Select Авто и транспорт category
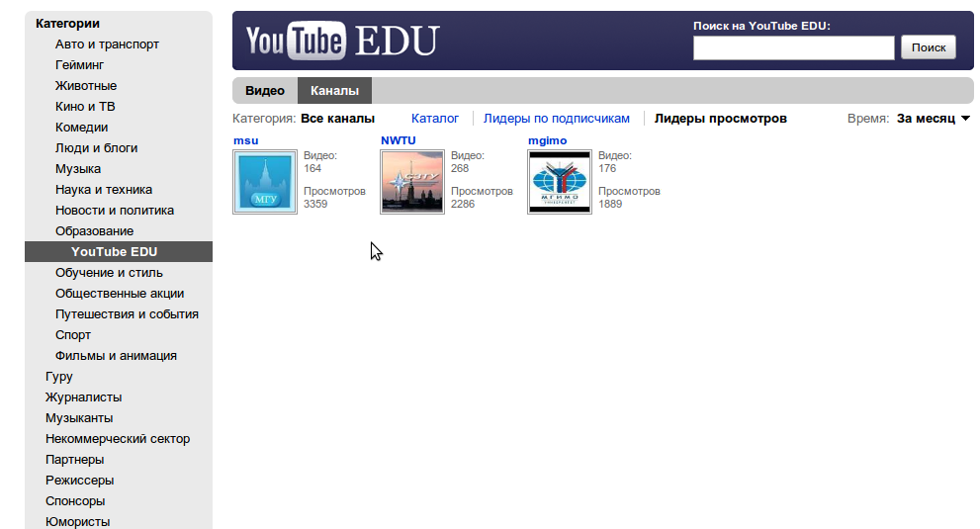This screenshot has height=529, width=980. click(x=107, y=44)
